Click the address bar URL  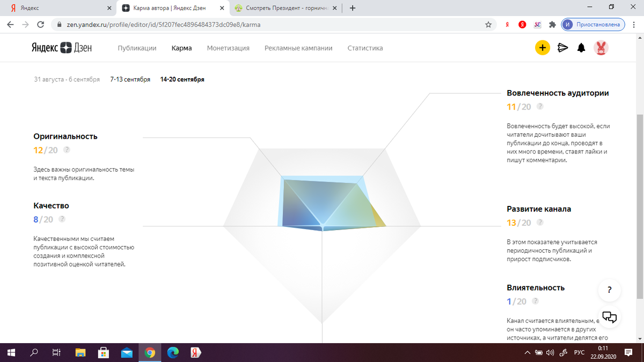[163, 24]
